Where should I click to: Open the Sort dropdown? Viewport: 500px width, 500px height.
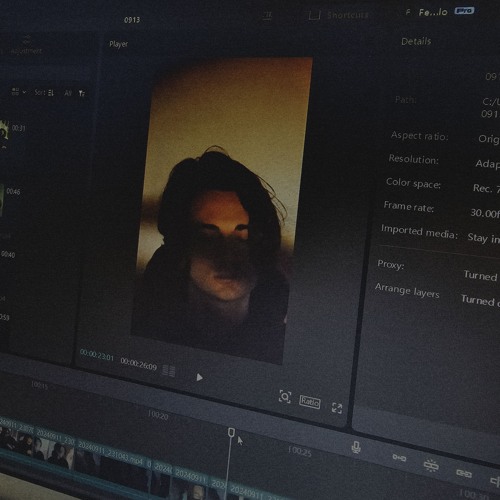pyautogui.click(x=44, y=93)
